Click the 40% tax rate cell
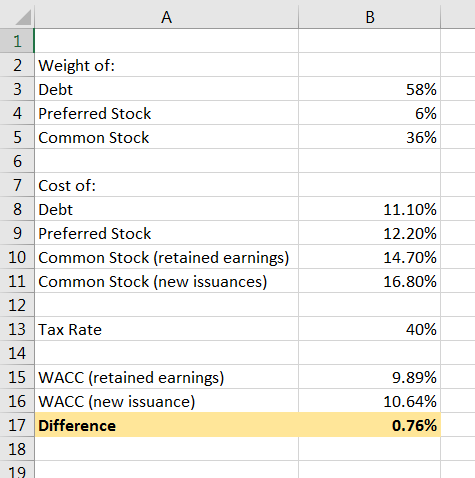The image size is (475, 478). (x=370, y=329)
